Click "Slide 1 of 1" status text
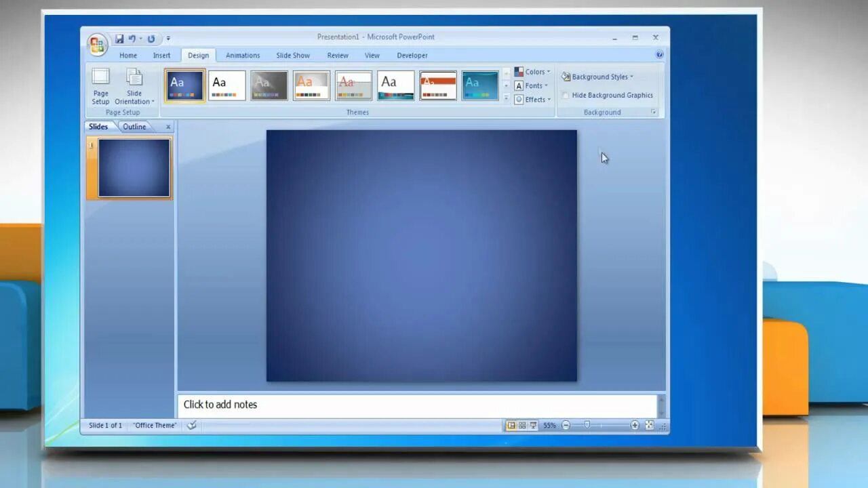Image resolution: width=868 pixels, height=488 pixels. click(106, 426)
